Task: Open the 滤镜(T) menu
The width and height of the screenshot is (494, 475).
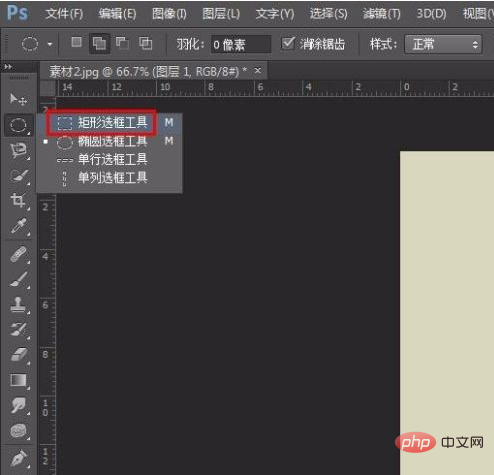Action: point(382,14)
